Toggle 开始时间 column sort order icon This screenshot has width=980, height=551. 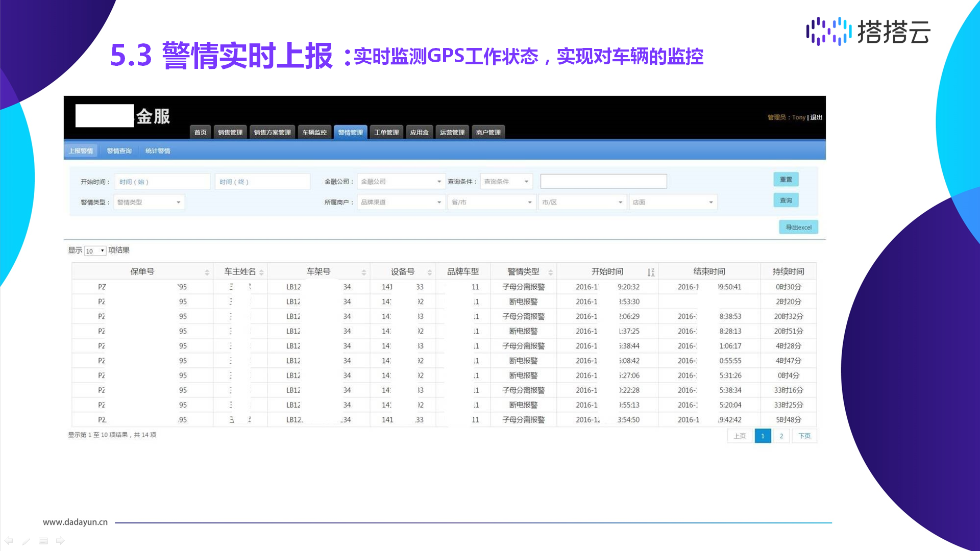coord(651,272)
